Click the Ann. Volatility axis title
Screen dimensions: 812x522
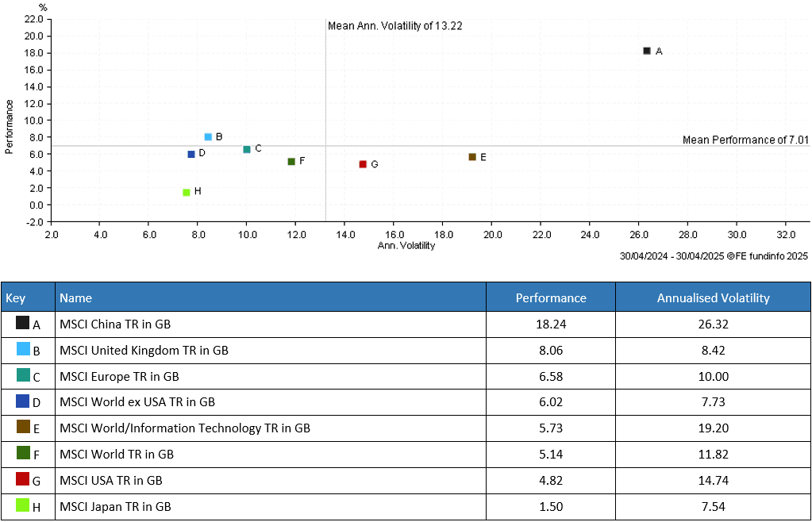coord(406,245)
